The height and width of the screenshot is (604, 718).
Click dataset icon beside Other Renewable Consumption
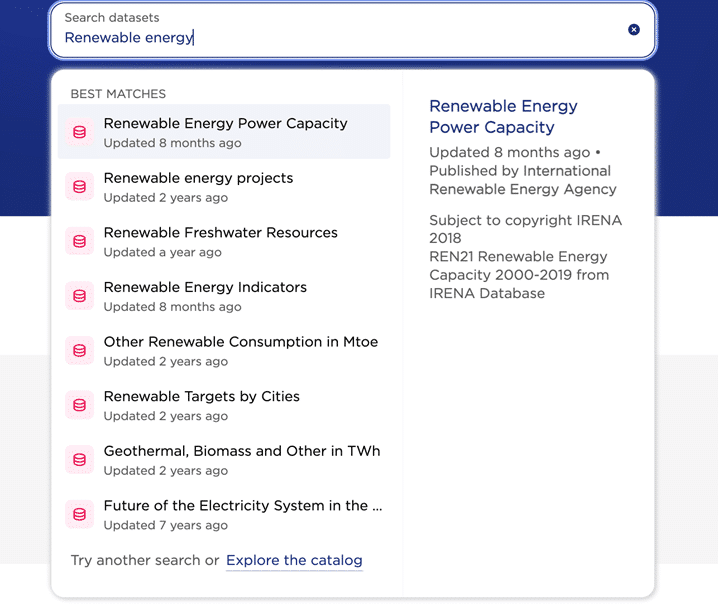80,351
